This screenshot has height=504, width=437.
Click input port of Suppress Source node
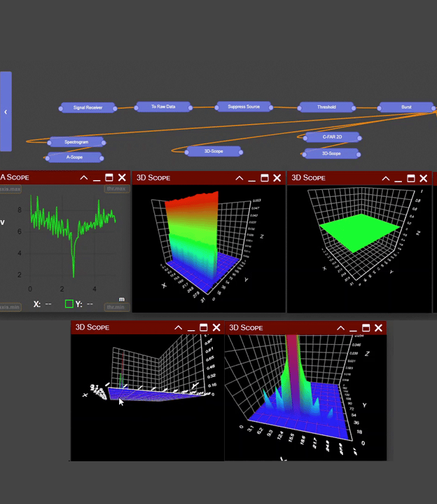[216, 108]
